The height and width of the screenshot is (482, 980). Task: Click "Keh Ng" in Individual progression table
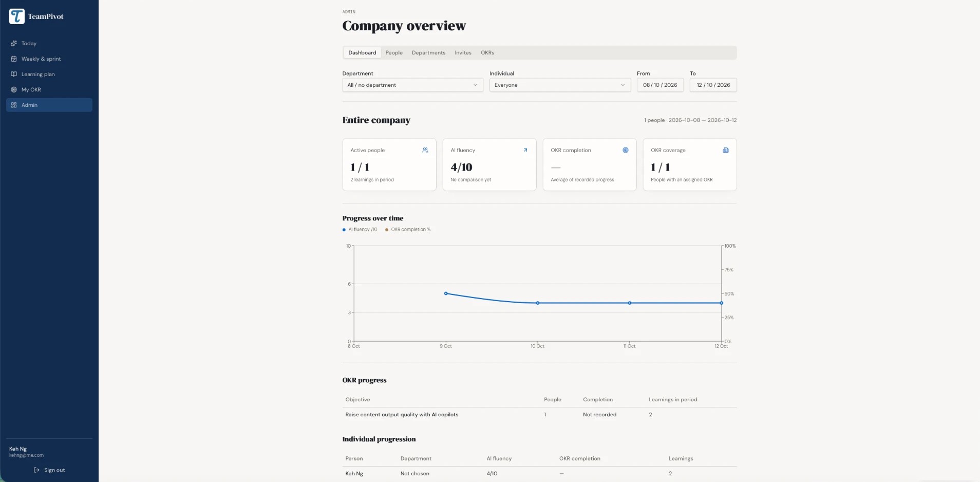click(354, 473)
